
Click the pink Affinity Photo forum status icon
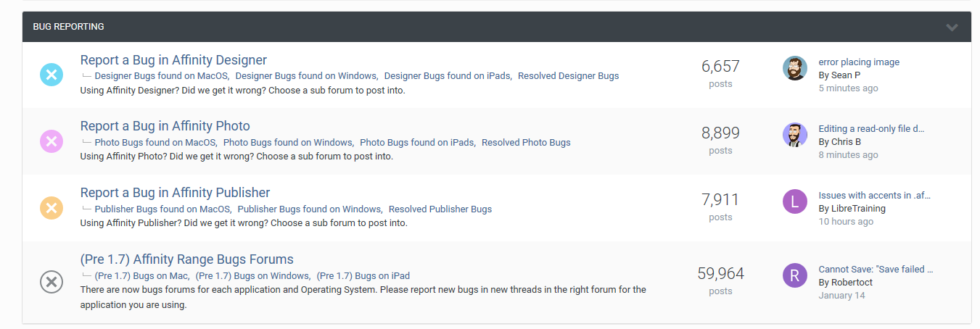[x=52, y=141]
